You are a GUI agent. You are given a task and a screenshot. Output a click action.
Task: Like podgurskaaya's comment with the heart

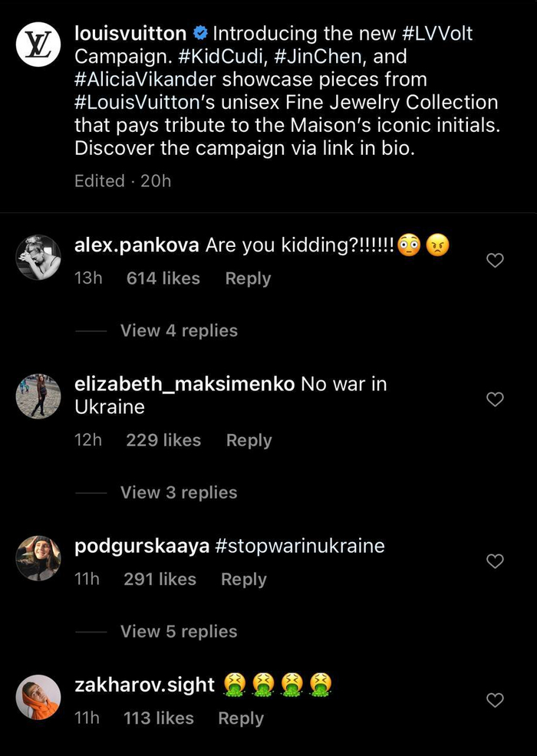coord(496,561)
